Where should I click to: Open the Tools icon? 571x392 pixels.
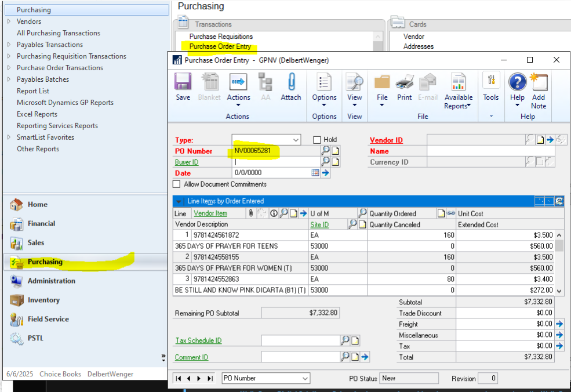pyautogui.click(x=491, y=80)
